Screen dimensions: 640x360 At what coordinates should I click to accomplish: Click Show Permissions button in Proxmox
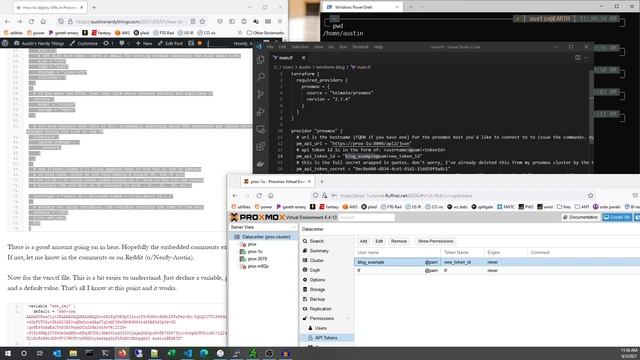coord(435,241)
